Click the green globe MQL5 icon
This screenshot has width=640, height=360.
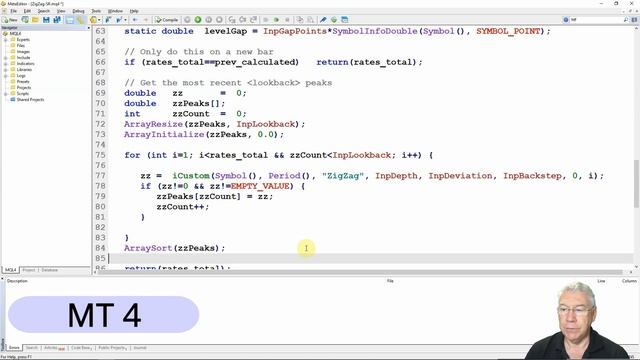coord(334,20)
